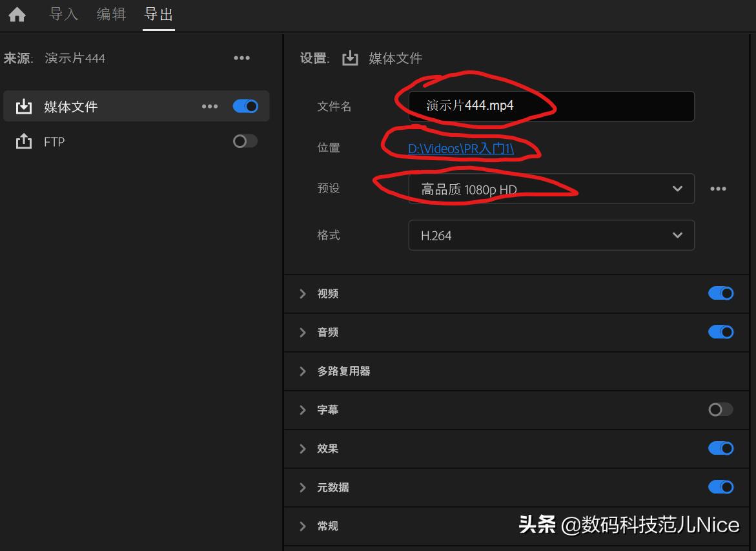Click the 文件名 field showing 演示片444.mp4
Image resolution: width=756 pixels, height=551 pixels.
point(551,106)
